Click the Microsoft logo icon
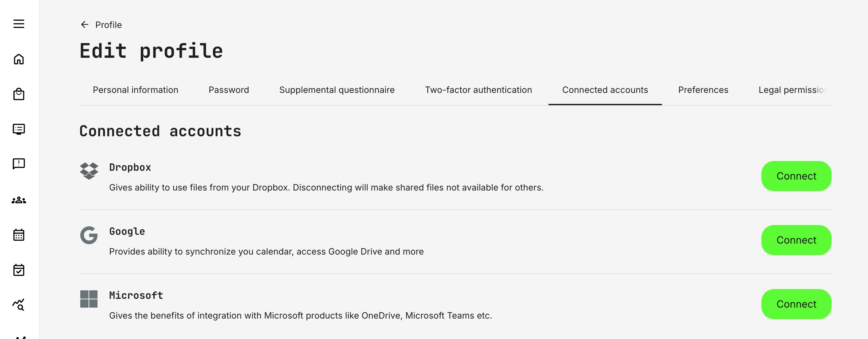The image size is (868, 339). (x=89, y=299)
